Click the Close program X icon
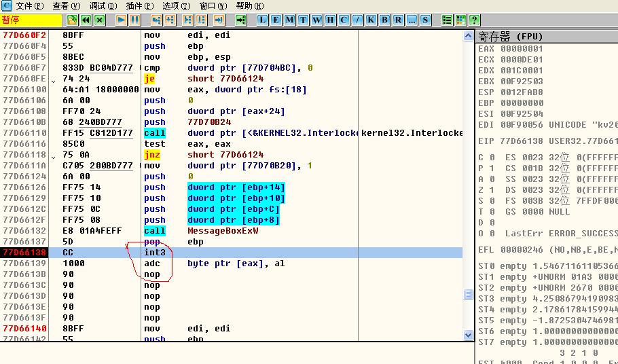 100,20
